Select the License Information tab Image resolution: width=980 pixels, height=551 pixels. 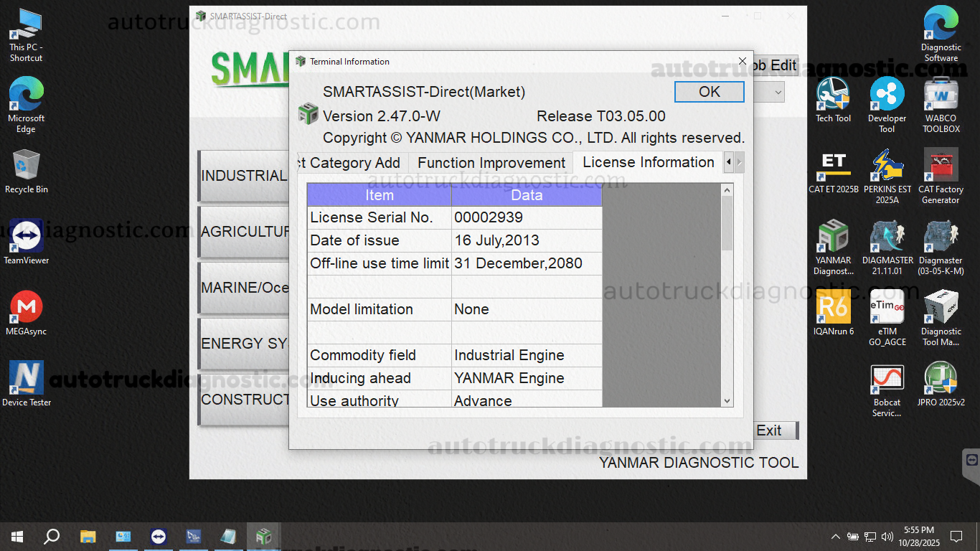(648, 163)
